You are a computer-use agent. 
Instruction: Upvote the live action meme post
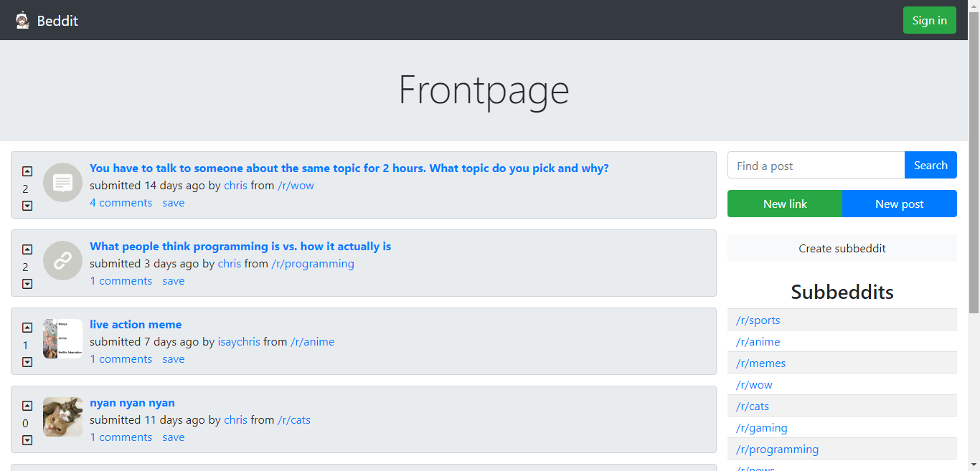point(27,328)
